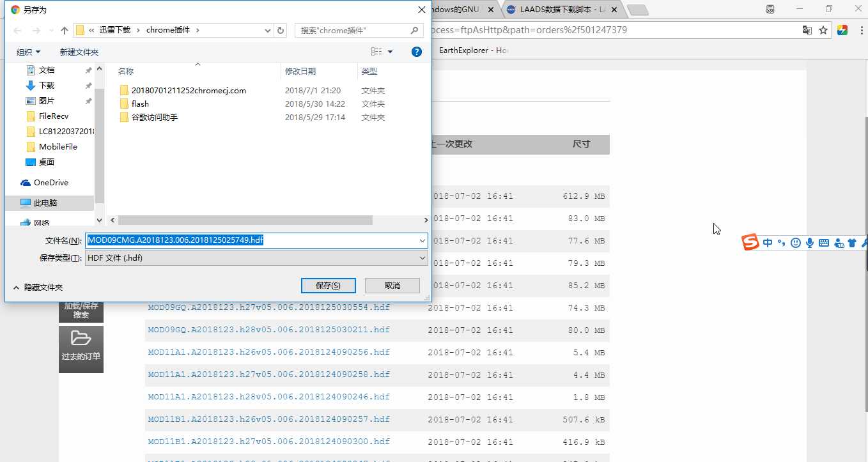Screen dimensions: 868x462
Task: Click 新建文件夹 to create folder
Action: tap(79, 52)
